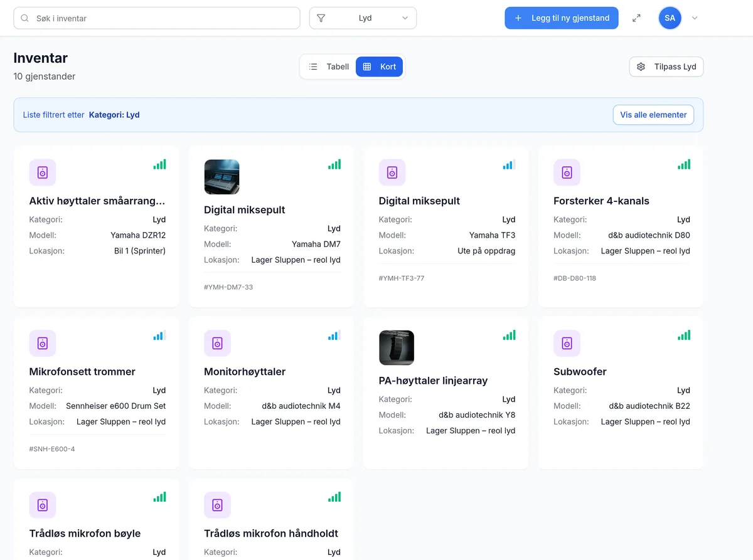Image resolution: width=753 pixels, height=560 pixels.
Task: Click Yamaha DZR12 model value
Action: (x=138, y=235)
